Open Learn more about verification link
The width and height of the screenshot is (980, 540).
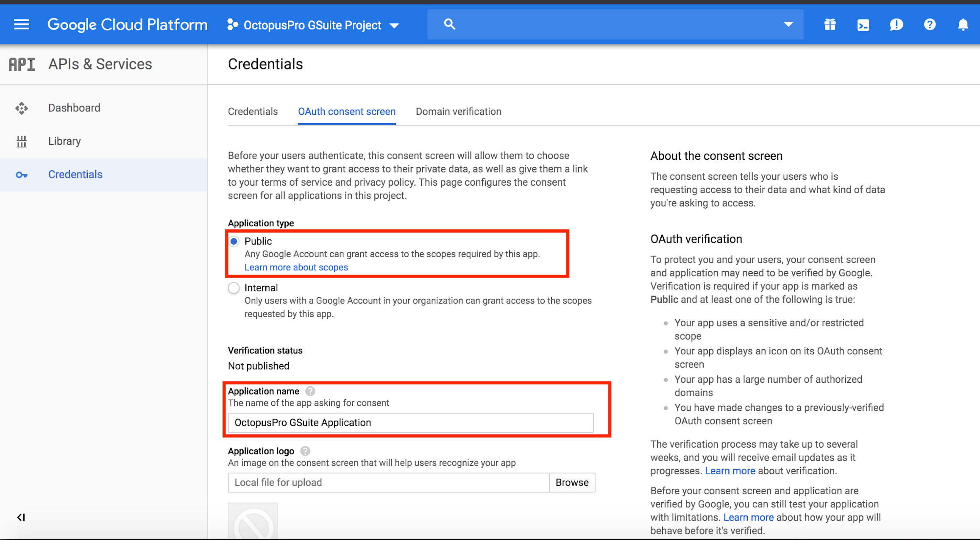pyautogui.click(x=730, y=471)
